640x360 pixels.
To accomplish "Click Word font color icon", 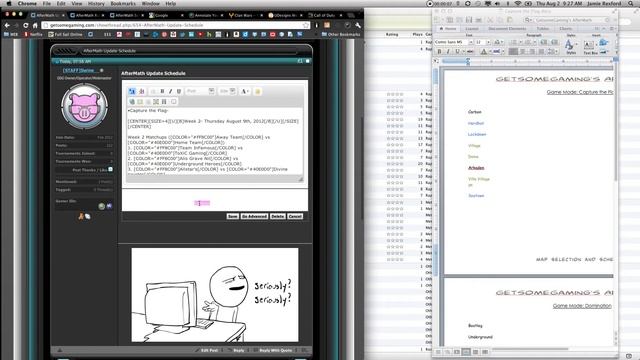I will coord(484,52).
